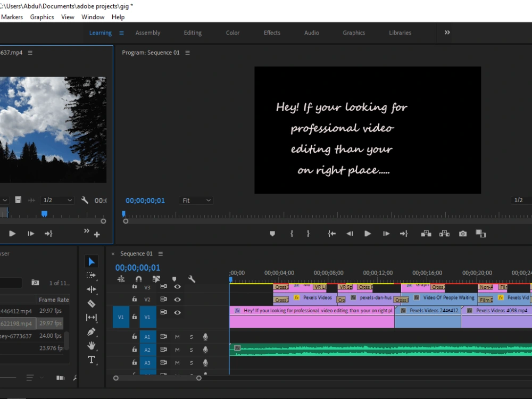
Task: Mute the A1 audio track
Action: point(177,337)
